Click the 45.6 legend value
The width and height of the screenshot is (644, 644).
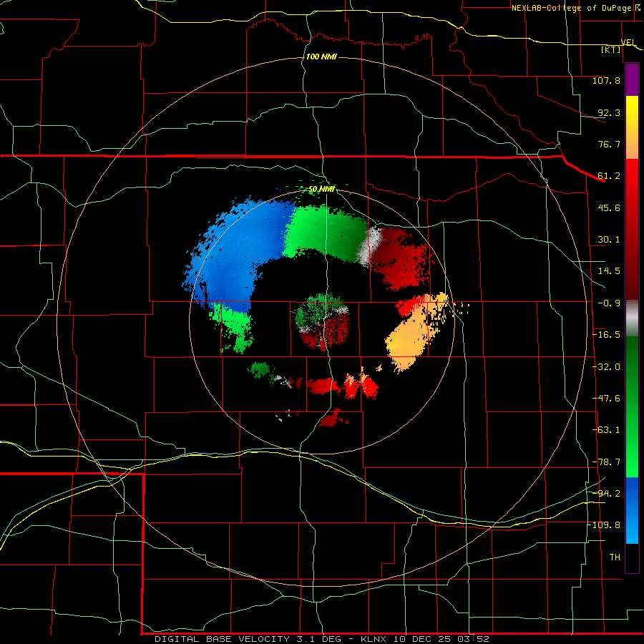(609, 208)
